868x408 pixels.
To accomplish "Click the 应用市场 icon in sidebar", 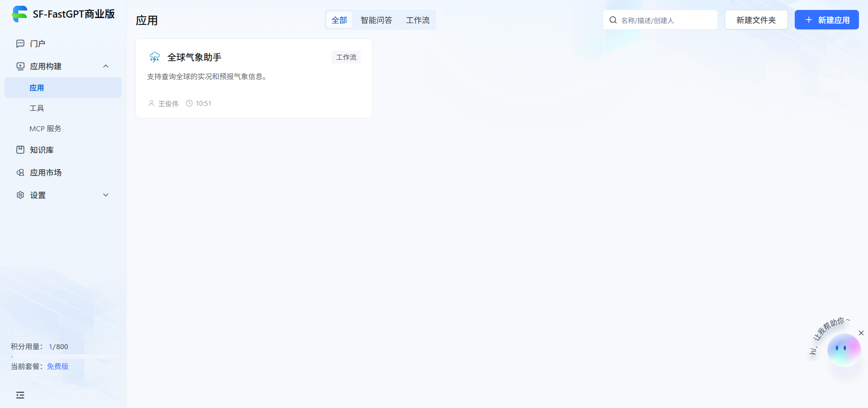I will (x=20, y=172).
